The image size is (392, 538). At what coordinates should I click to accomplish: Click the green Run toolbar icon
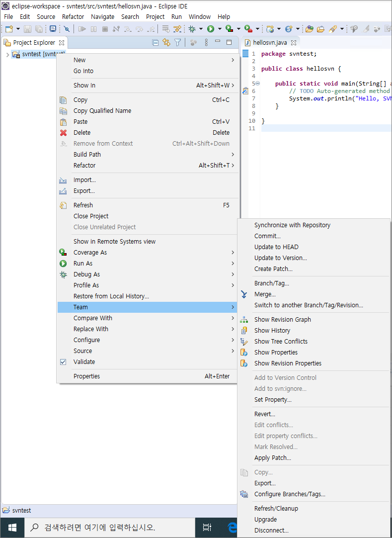[x=211, y=29]
